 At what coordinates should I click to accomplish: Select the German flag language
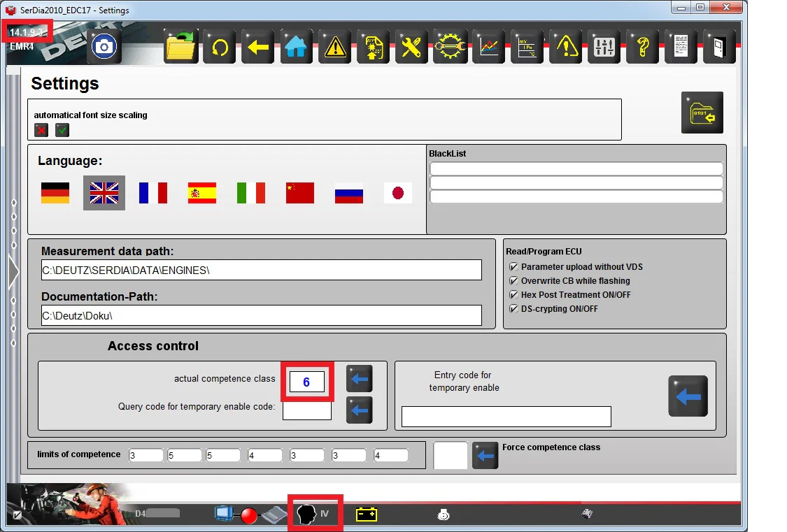coord(55,193)
